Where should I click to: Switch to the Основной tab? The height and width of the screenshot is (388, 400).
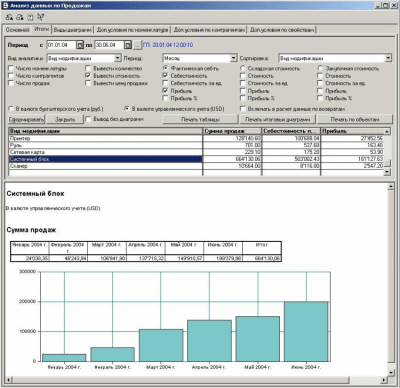(x=18, y=30)
